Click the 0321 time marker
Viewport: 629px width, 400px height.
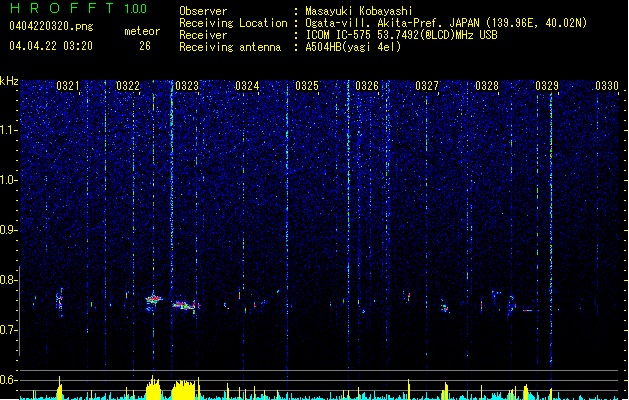point(68,86)
